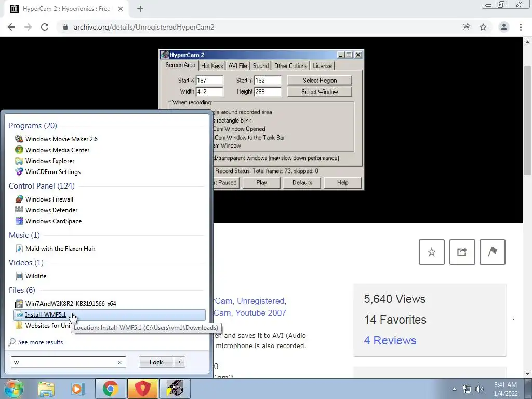
Task: Click the Programs (20) group heading
Action: (33, 126)
